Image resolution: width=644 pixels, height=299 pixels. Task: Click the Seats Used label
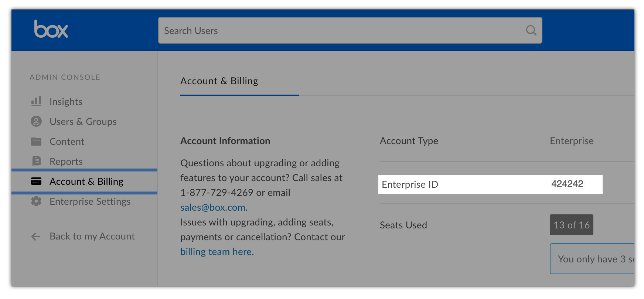pos(403,225)
